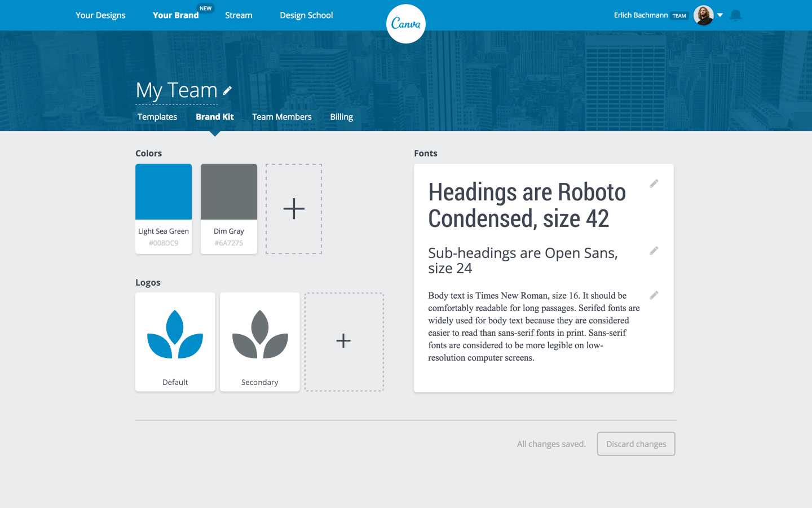Image resolution: width=812 pixels, height=508 pixels.
Task: Add a new brand color
Action: pyautogui.click(x=294, y=209)
